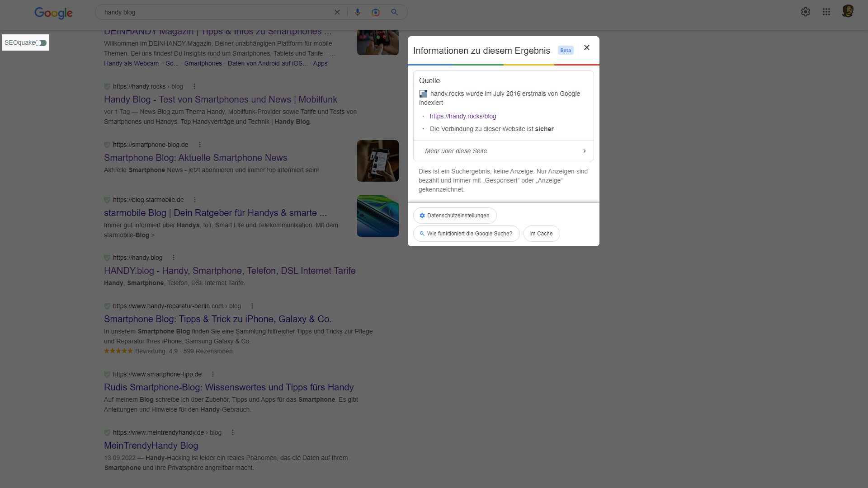
Task: Click the https://www.handy-reparatur-berlin.com URL
Action: [168, 306]
